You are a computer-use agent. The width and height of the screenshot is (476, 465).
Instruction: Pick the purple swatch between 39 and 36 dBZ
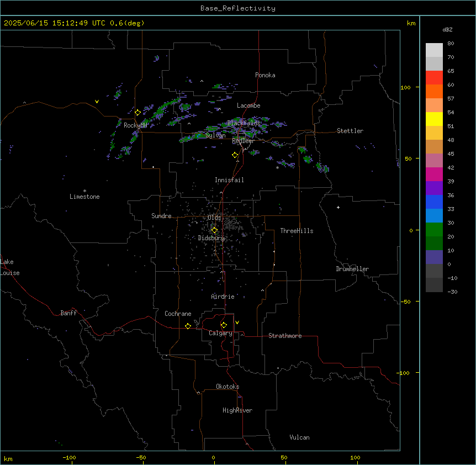pyautogui.click(x=434, y=188)
